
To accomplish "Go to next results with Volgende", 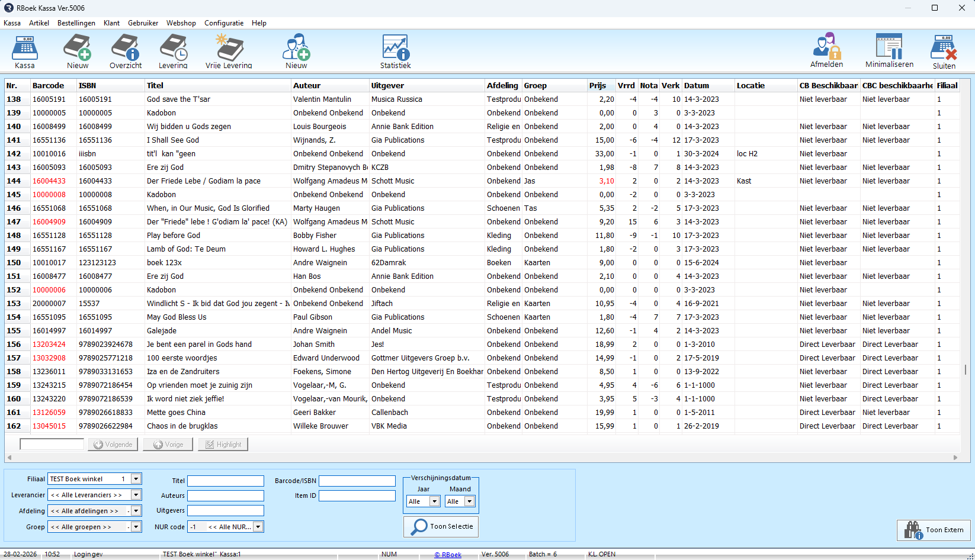I will coord(113,444).
